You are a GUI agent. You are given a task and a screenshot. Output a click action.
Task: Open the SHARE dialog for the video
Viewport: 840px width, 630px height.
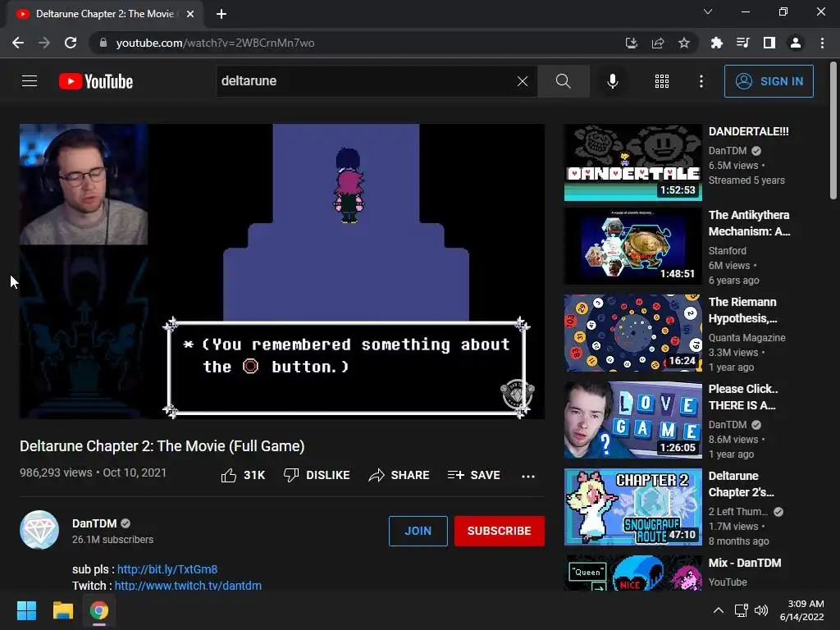pyautogui.click(x=399, y=475)
